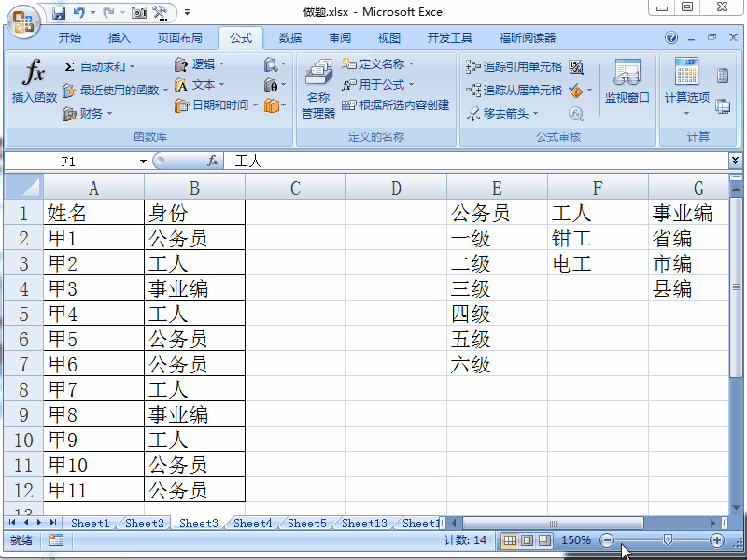747x560 pixels.
Task: Open the 开始 (Home) ribbon tab
Action: 69,38
